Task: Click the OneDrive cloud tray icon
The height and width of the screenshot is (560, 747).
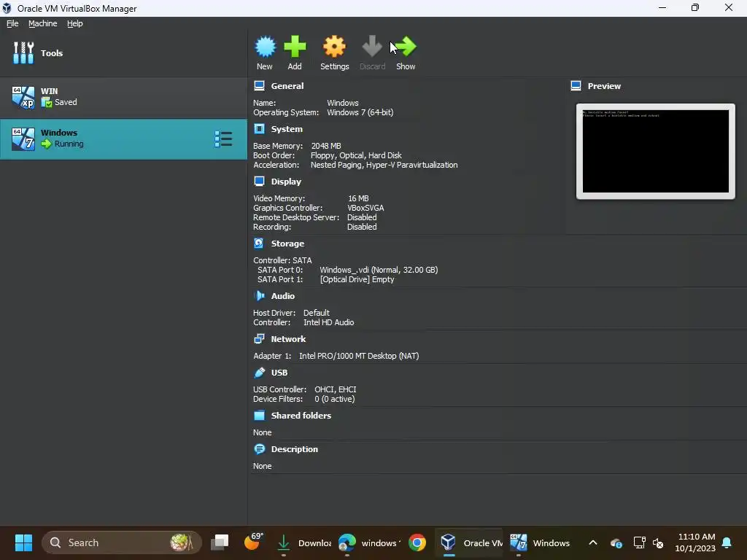Action: click(616, 542)
